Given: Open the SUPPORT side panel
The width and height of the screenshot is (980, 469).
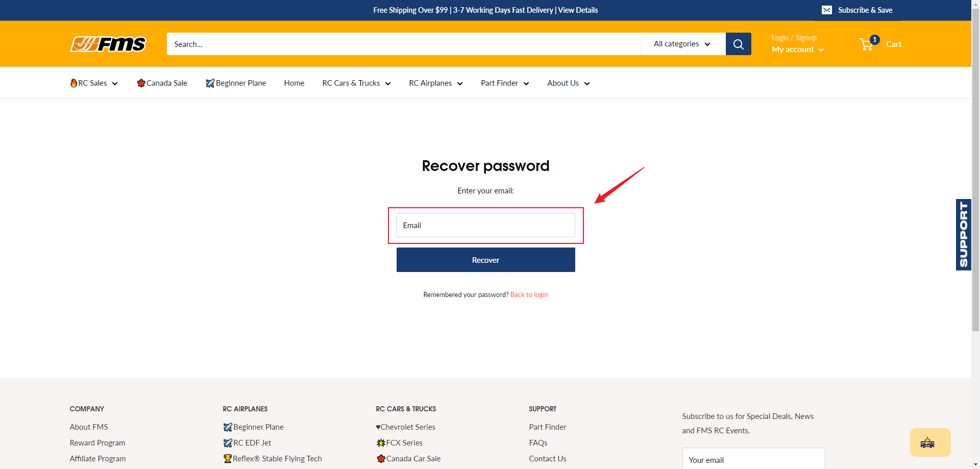Looking at the screenshot, I should [x=963, y=234].
